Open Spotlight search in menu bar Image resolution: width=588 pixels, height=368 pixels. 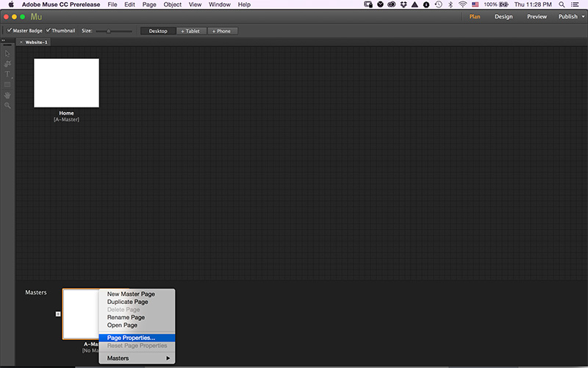562,4
